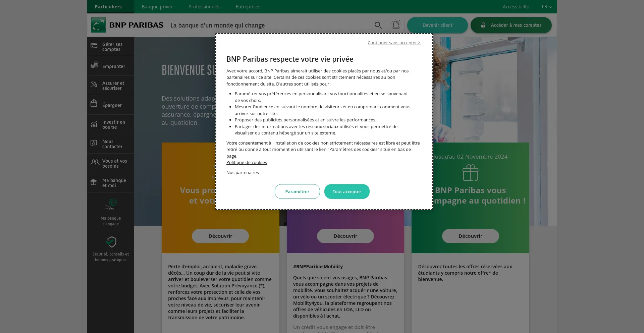Click the wallet icon beside Épargner
The image size is (644, 333).
pyautogui.click(x=94, y=103)
